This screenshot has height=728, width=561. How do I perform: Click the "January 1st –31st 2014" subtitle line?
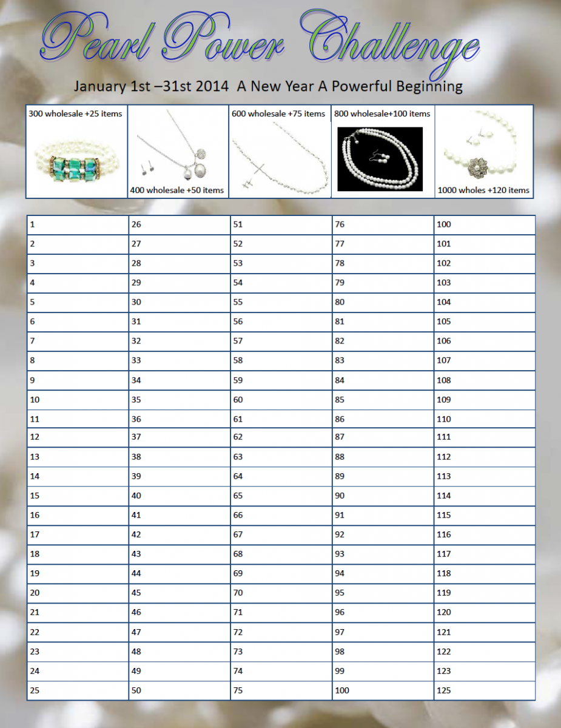coord(268,86)
